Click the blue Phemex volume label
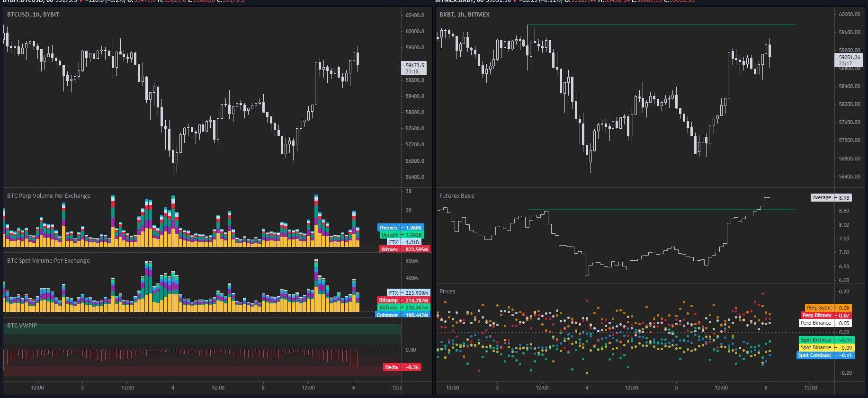 pos(389,228)
